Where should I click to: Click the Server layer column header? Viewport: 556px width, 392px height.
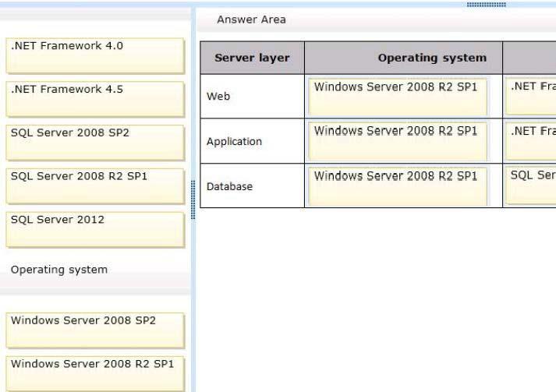(x=252, y=58)
